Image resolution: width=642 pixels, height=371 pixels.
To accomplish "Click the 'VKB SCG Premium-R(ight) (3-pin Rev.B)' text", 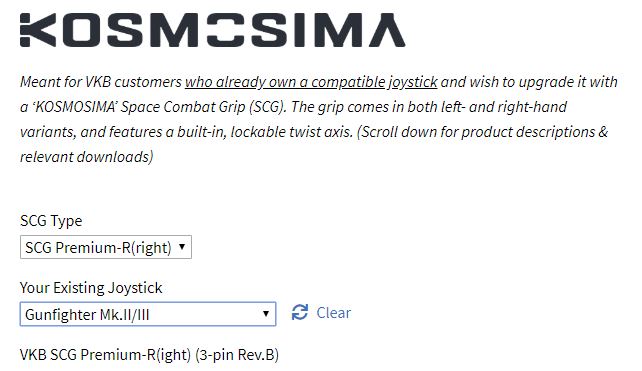I will coord(149,355).
